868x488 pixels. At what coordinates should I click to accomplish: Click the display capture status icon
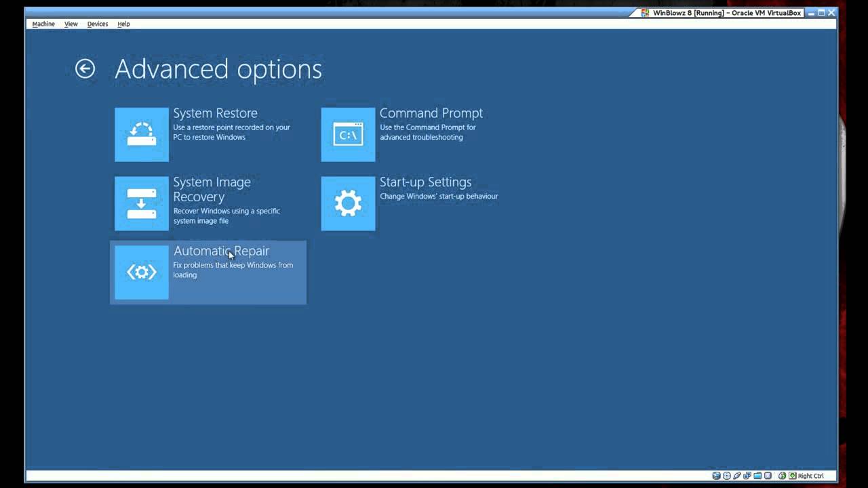(x=768, y=476)
